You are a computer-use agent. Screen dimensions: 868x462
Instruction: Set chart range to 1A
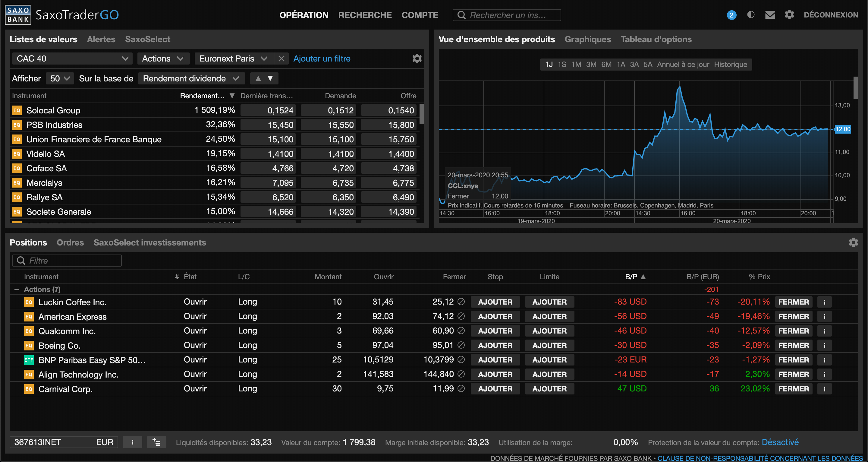(x=621, y=65)
